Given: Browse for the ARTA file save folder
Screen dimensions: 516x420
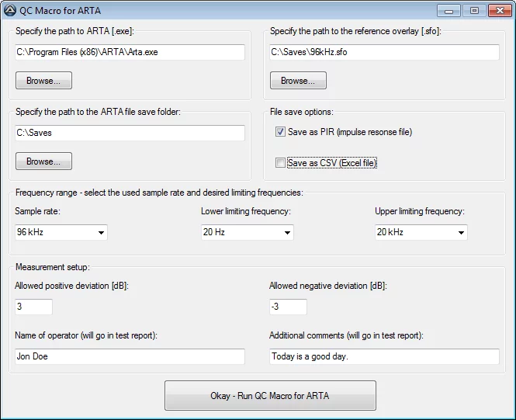Looking at the screenshot, I should (x=43, y=161).
